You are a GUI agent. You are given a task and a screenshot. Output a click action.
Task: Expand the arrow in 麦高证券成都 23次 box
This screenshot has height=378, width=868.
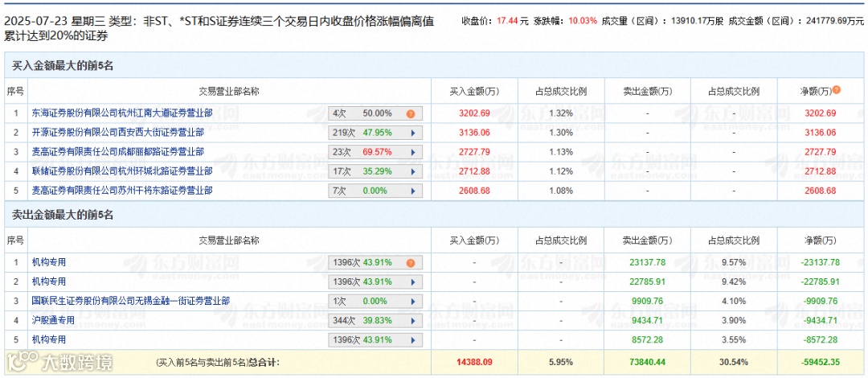pyautogui.click(x=411, y=152)
